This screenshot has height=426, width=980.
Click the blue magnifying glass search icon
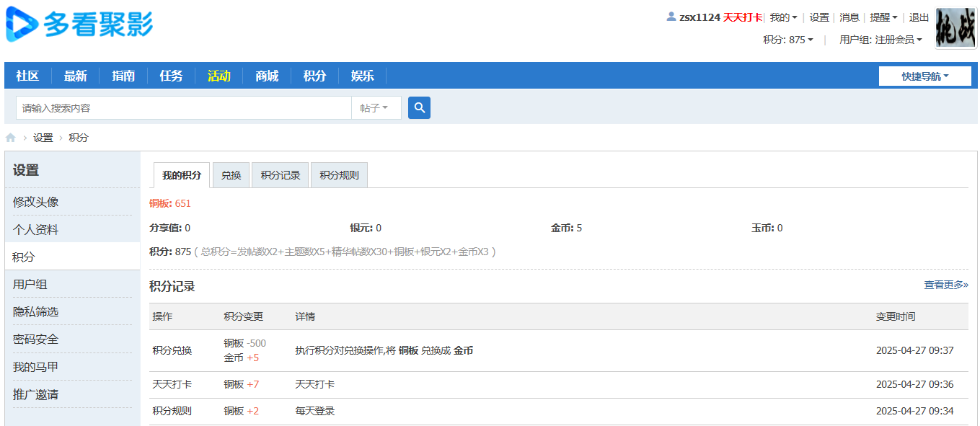[419, 107]
